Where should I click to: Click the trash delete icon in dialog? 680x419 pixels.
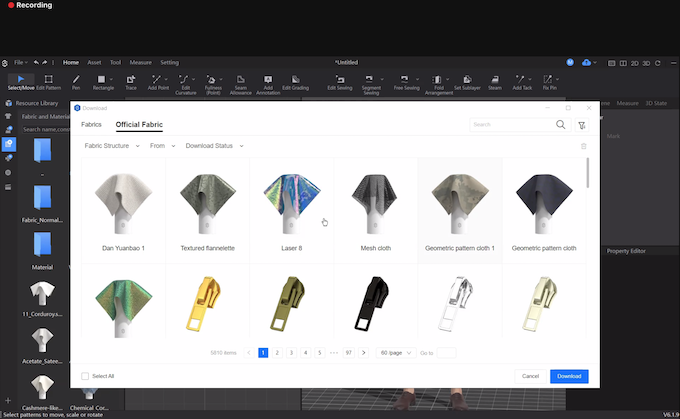pos(584,146)
